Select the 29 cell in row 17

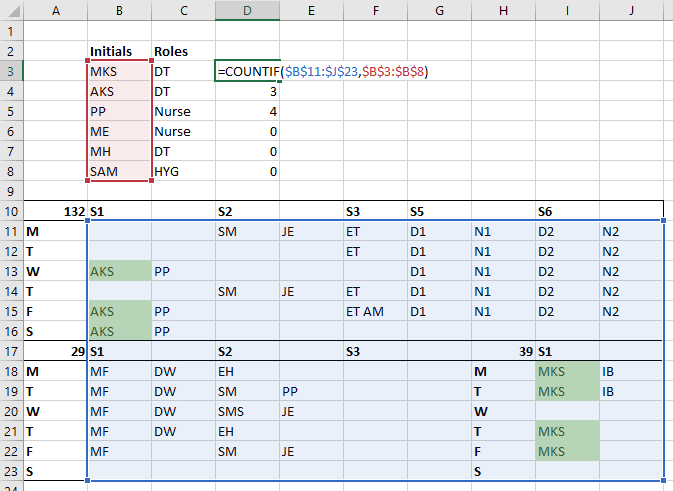(x=55, y=352)
